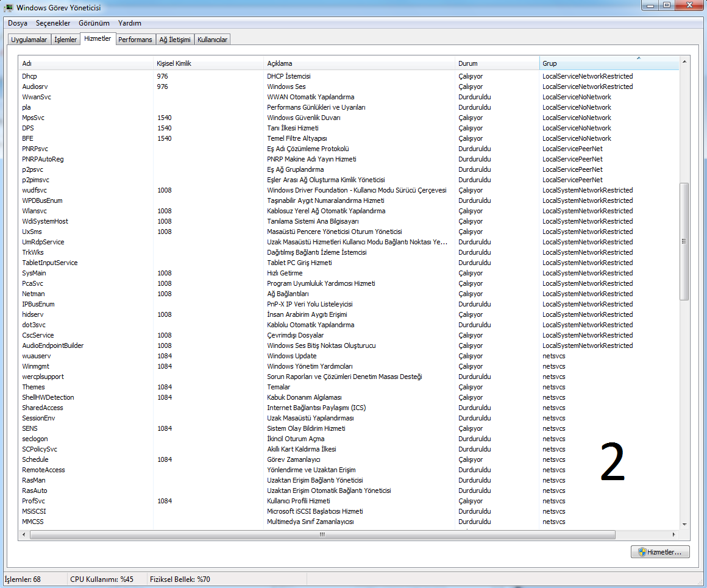This screenshot has width=707, height=588.
Task: Select the TabletInputService service row
Action: tap(349, 263)
